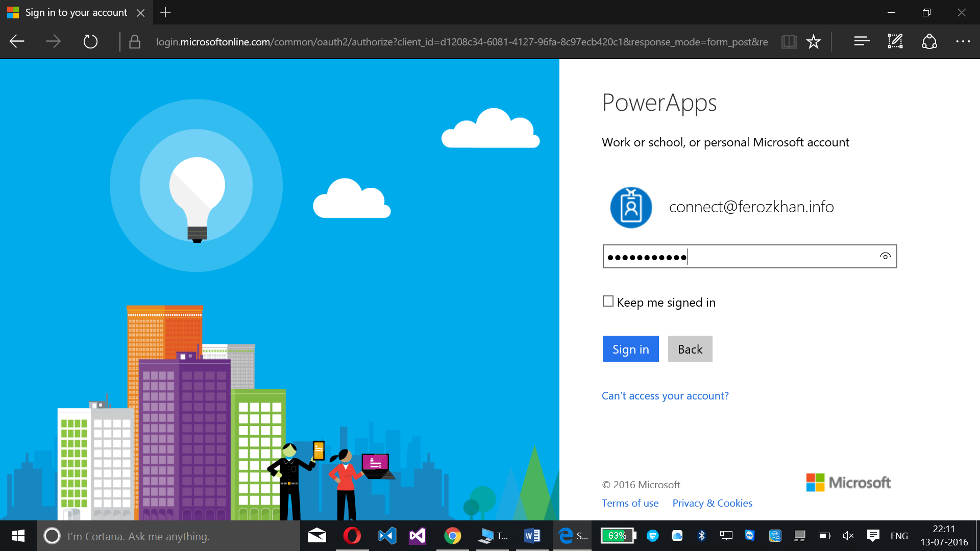Open the Mail app from the taskbar
980x551 pixels.
click(x=317, y=536)
